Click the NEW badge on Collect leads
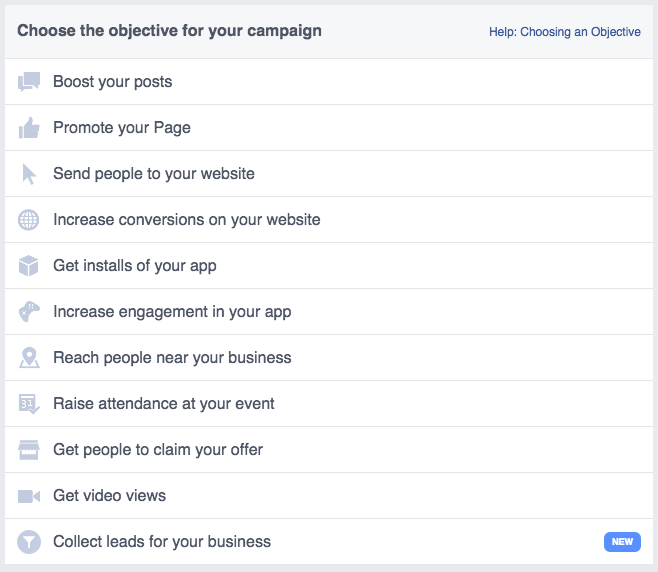The height and width of the screenshot is (572, 658). [x=622, y=542]
